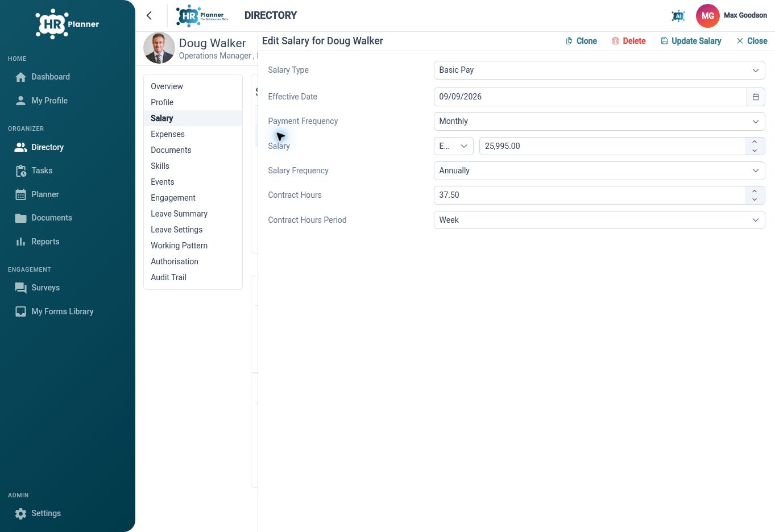775x532 pixels.
Task: Click the My Profile person icon
Action: pos(21,101)
